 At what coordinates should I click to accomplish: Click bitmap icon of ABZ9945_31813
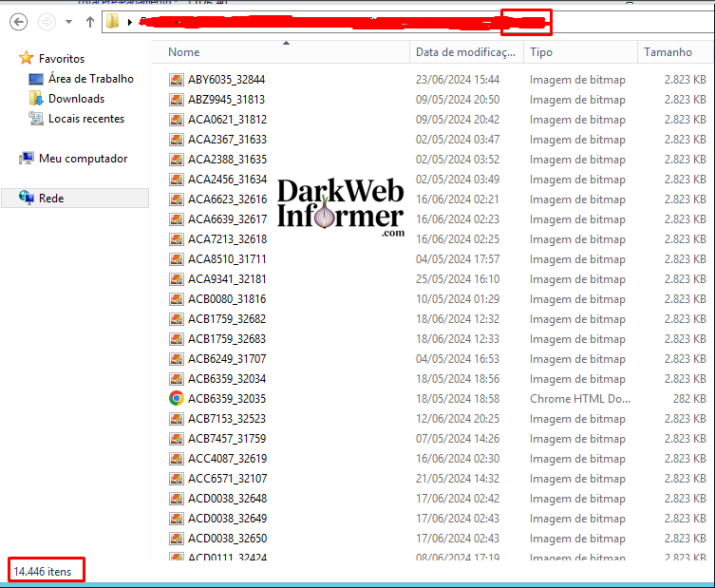click(177, 100)
